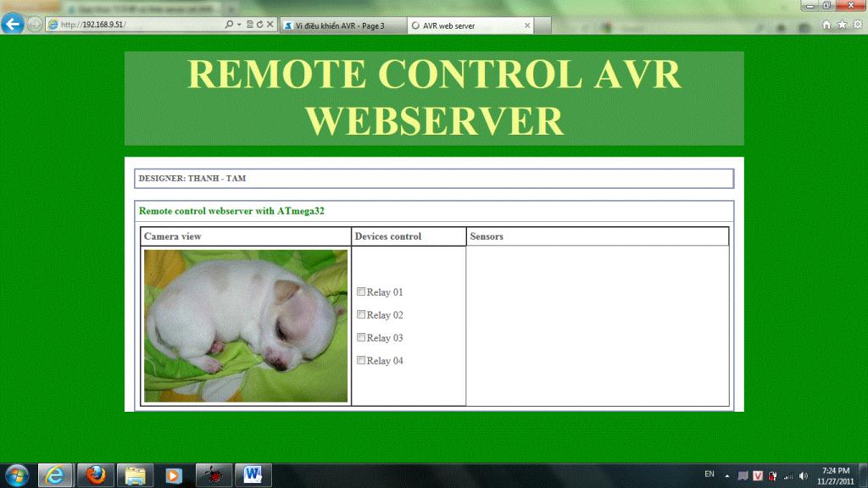The width and height of the screenshot is (868, 488).
Task: Close the AVR web server tab
Action: [x=527, y=25]
